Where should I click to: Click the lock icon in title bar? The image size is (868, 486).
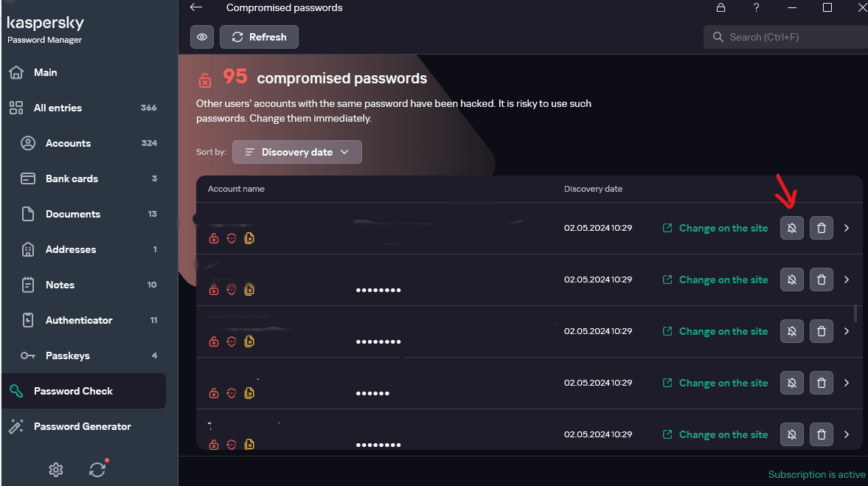click(x=721, y=8)
